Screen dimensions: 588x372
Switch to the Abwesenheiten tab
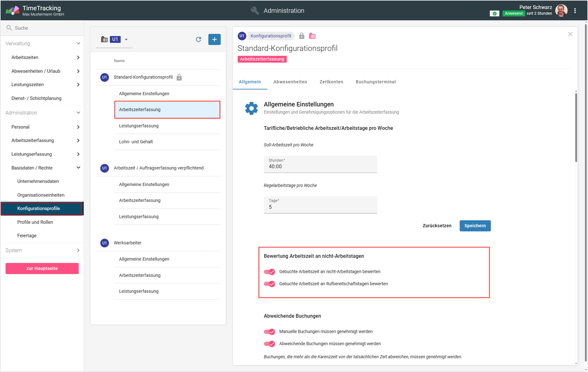pos(290,82)
